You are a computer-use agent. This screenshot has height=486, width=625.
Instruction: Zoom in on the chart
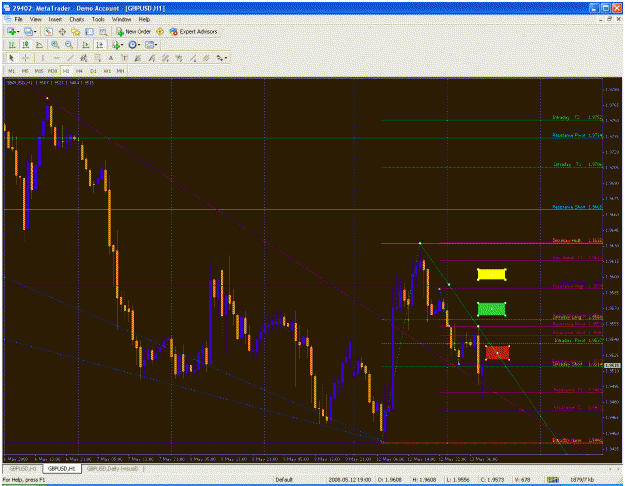click(x=55, y=45)
